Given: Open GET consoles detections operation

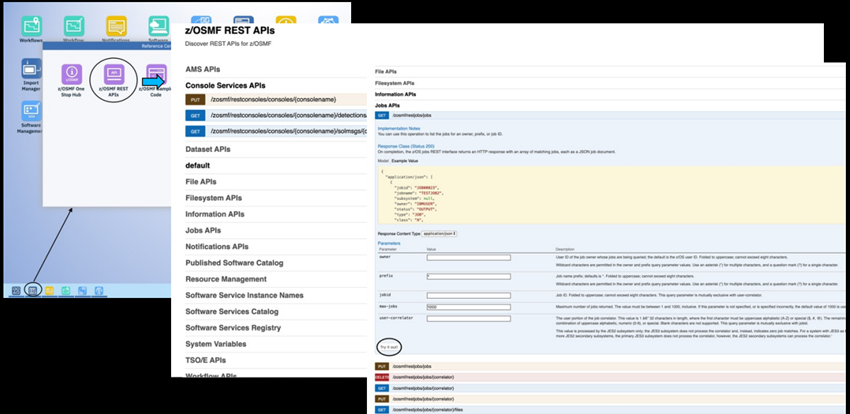Looking at the screenshot, I should click(276, 115).
